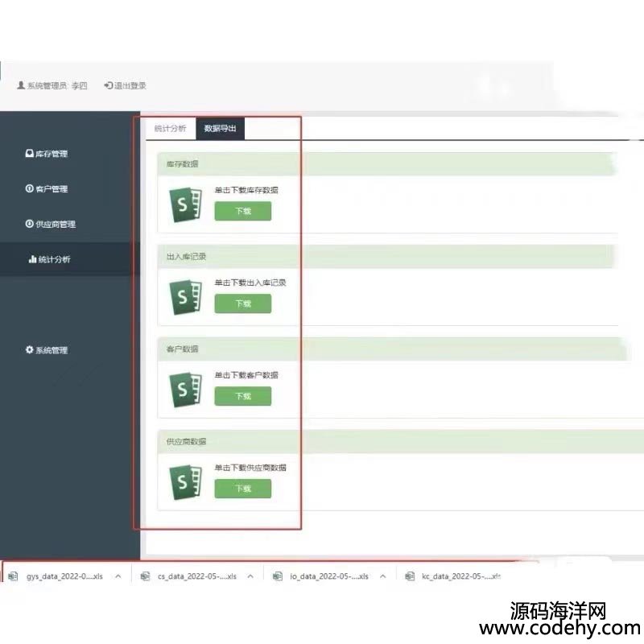Click spreadsheet icon in 出入库记录 section
This screenshot has width=644, height=644.
click(x=184, y=297)
